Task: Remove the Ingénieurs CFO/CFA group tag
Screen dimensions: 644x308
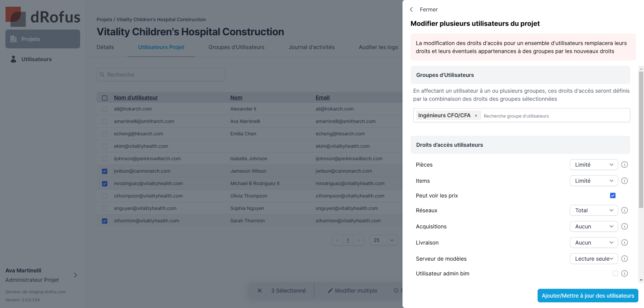Action: pyautogui.click(x=476, y=116)
